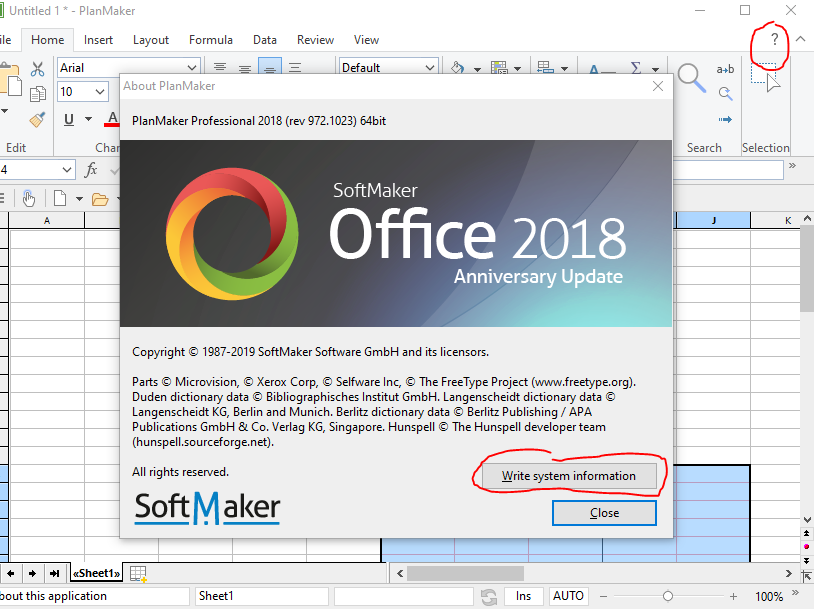Image resolution: width=814 pixels, height=609 pixels.
Task: Toggle the Ins insert mode indicator
Action: coord(523,596)
